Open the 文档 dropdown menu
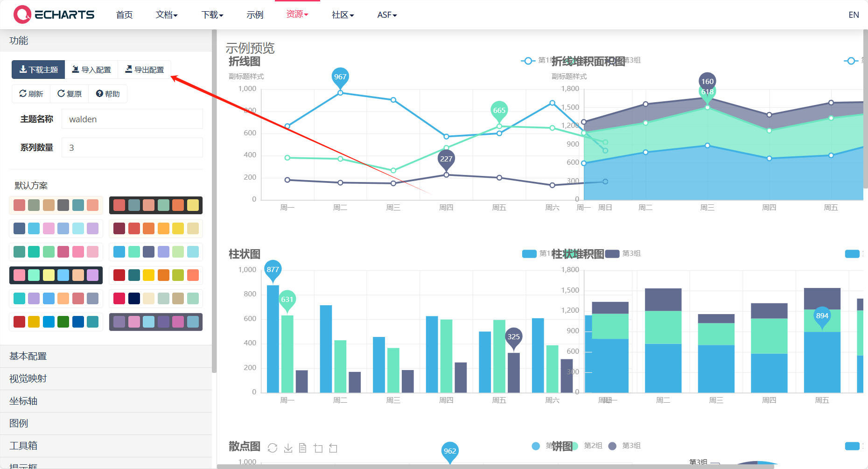 tap(167, 15)
